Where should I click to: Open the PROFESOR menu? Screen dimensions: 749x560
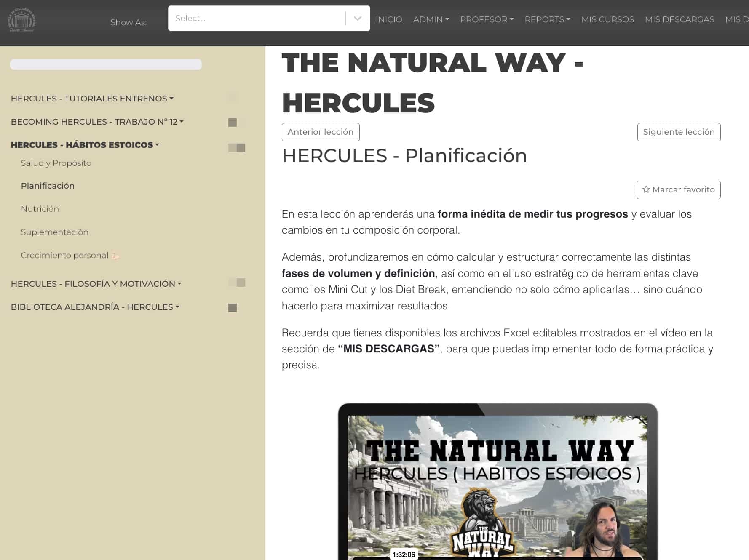tap(487, 19)
